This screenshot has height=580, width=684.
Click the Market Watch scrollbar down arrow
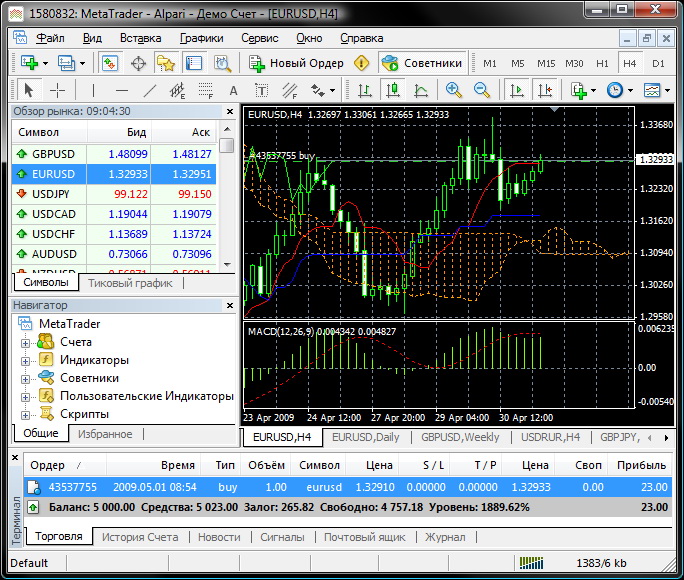[x=227, y=264]
